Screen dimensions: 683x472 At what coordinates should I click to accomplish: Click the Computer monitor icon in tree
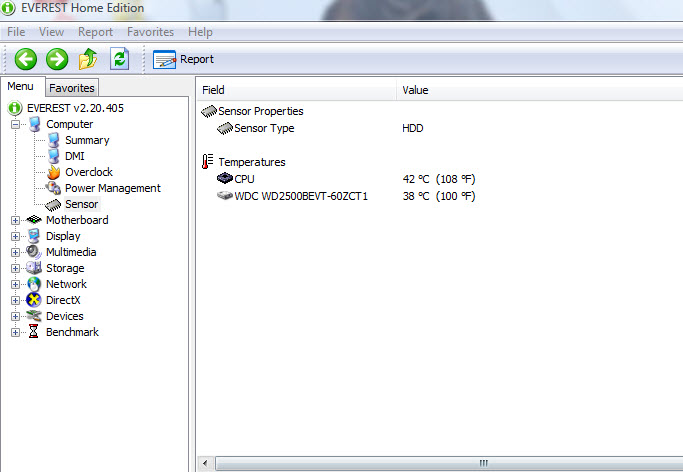point(35,124)
